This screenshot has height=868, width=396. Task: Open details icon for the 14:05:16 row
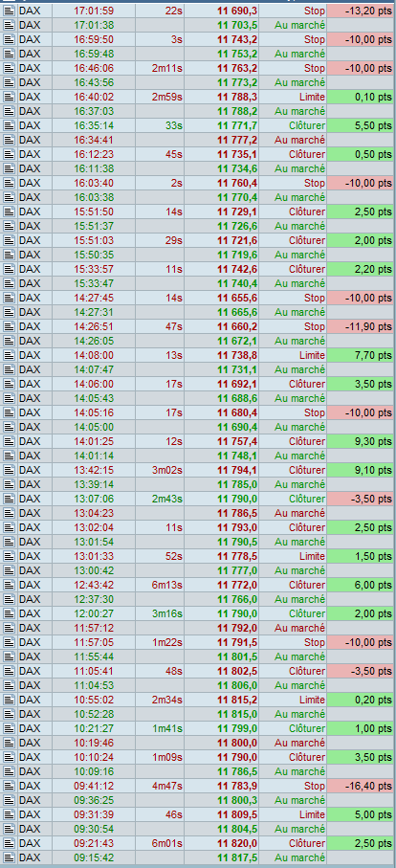pyautogui.click(x=9, y=412)
